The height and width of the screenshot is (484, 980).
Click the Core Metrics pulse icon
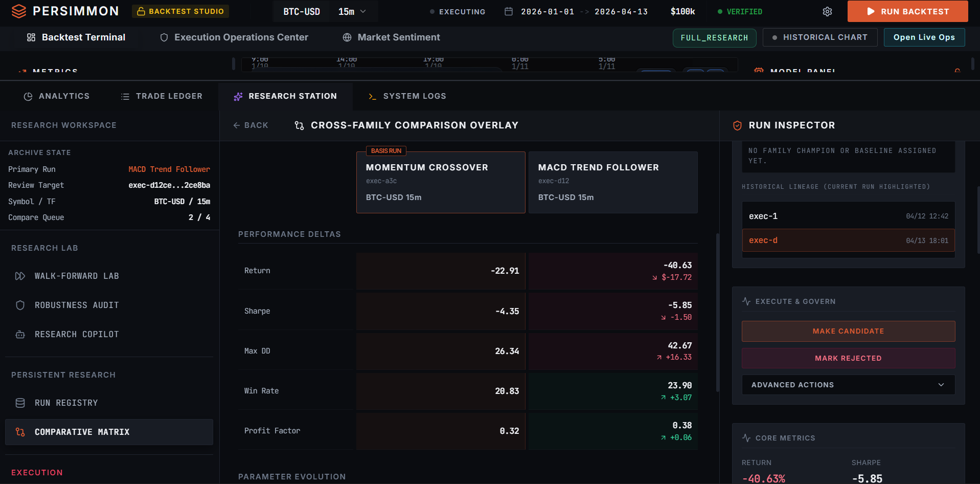pyautogui.click(x=746, y=438)
